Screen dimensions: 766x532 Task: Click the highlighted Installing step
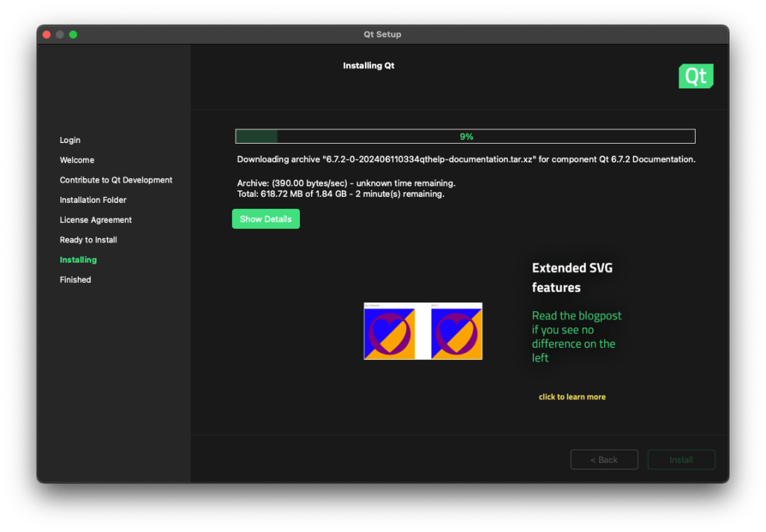tap(79, 260)
